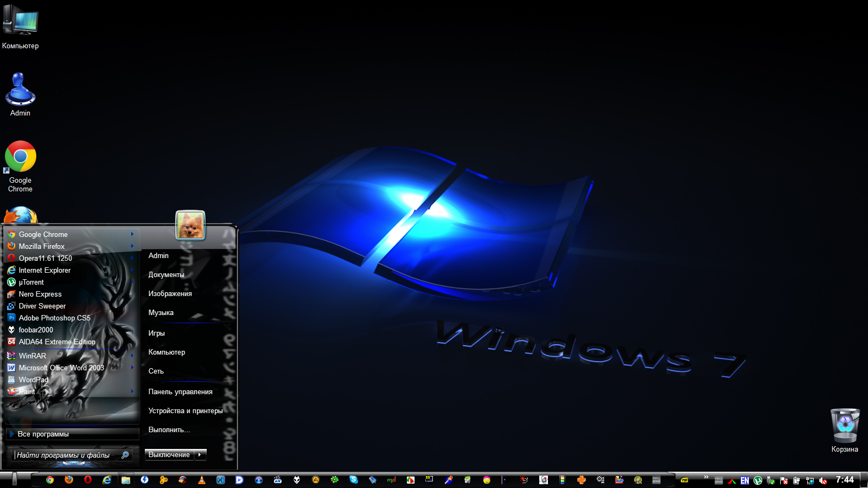Select Adobe Photoshop CS5 in Start menu

[54, 318]
